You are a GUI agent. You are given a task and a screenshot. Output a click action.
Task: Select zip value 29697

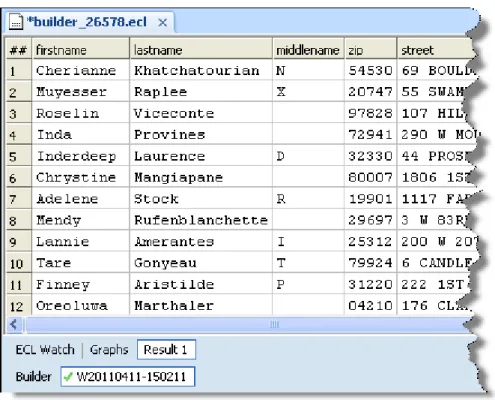(371, 220)
